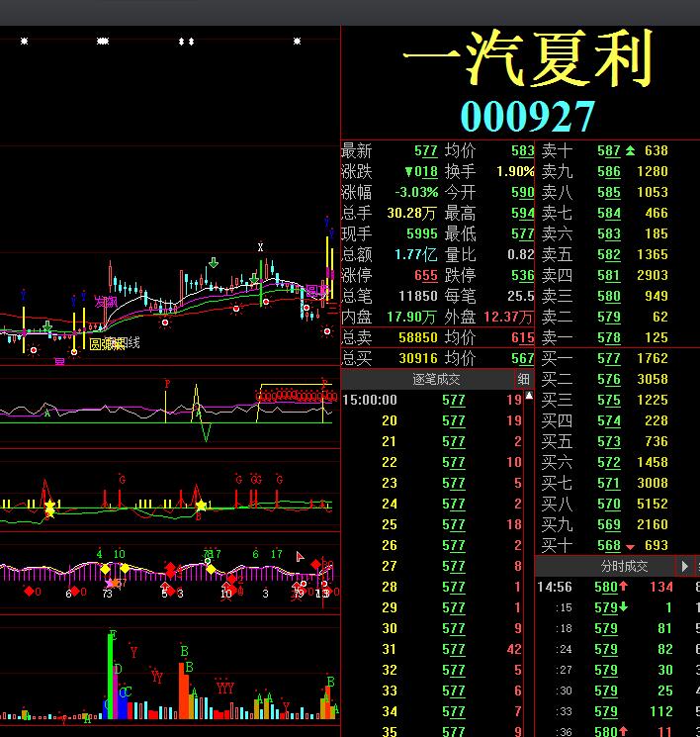The image size is (700, 737).
Task: Click the 买八 570 volume 5152
Action: coord(653,504)
